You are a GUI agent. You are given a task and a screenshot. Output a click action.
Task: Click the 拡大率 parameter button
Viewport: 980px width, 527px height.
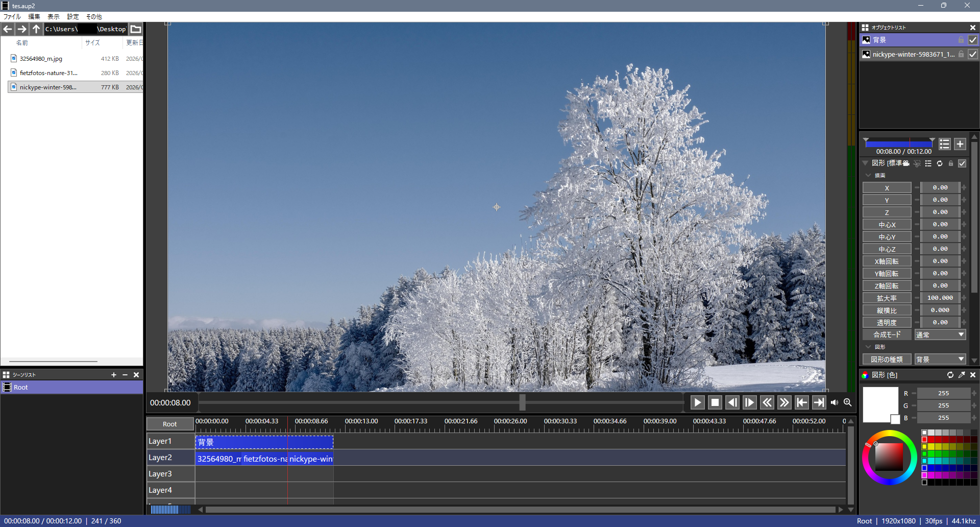pos(887,298)
